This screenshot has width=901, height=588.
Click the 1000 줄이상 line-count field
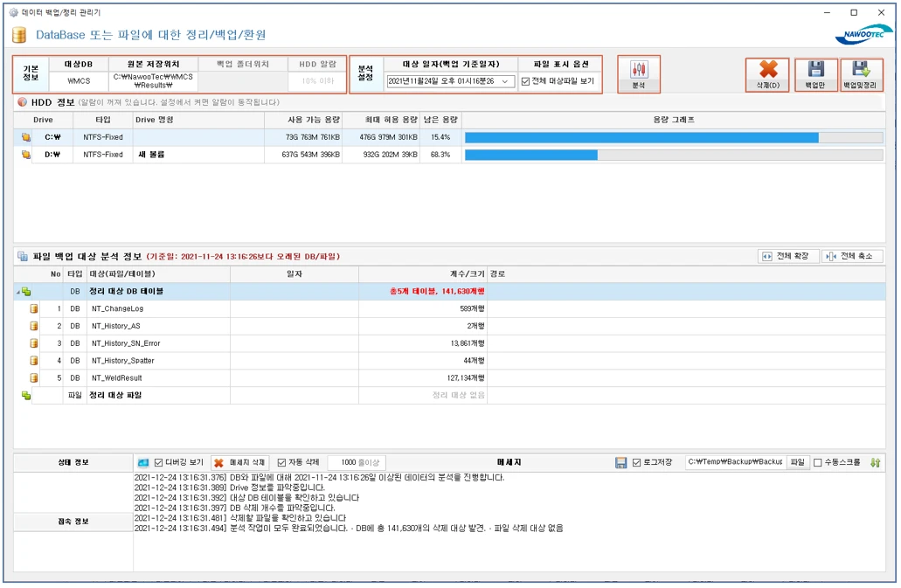pyautogui.click(x=357, y=463)
